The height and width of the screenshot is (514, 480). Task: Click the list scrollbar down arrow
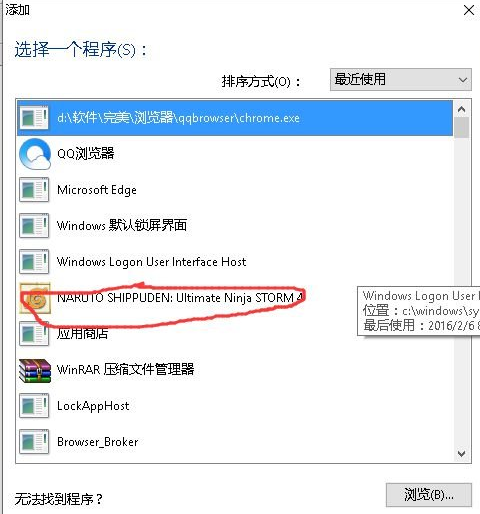click(462, 454)
